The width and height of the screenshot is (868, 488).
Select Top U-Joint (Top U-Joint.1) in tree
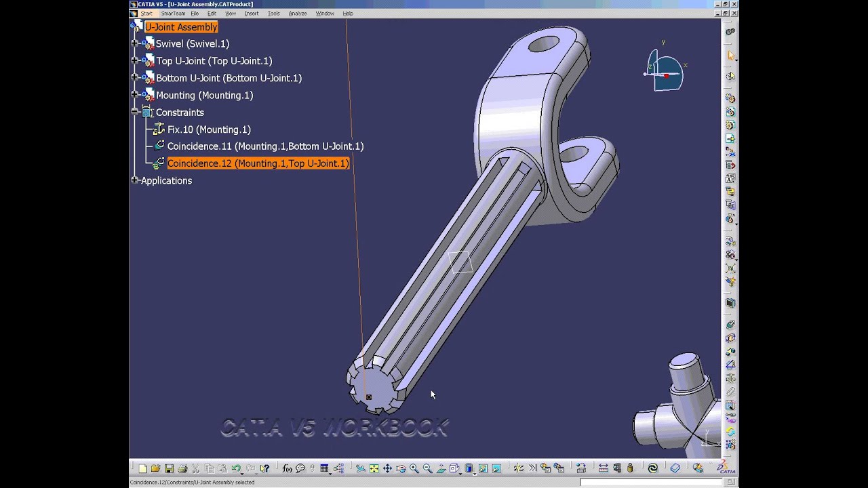coord(214,61)
